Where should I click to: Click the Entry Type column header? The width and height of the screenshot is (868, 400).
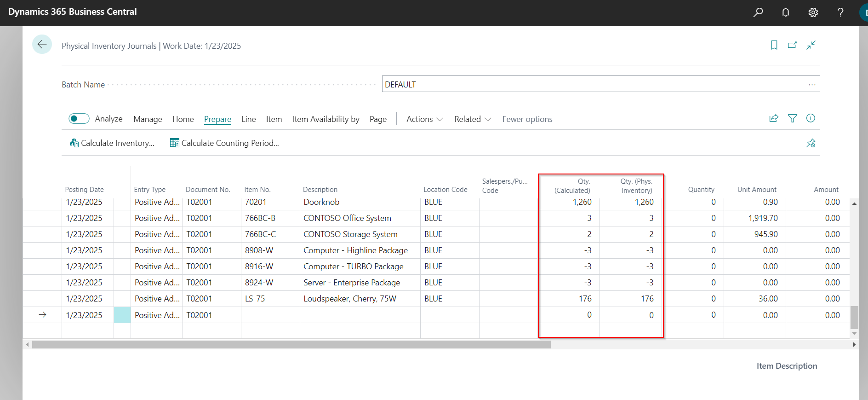point(150,190)
